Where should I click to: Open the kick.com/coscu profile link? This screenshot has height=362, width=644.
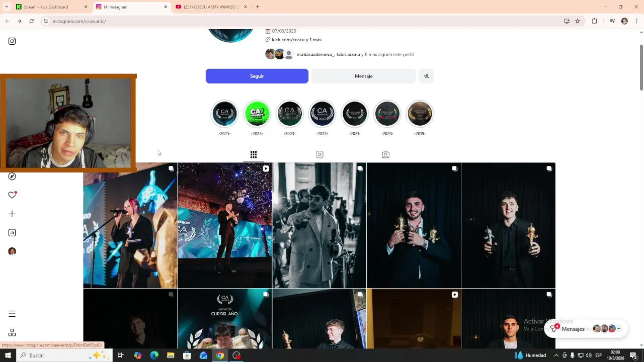[296, 40]
